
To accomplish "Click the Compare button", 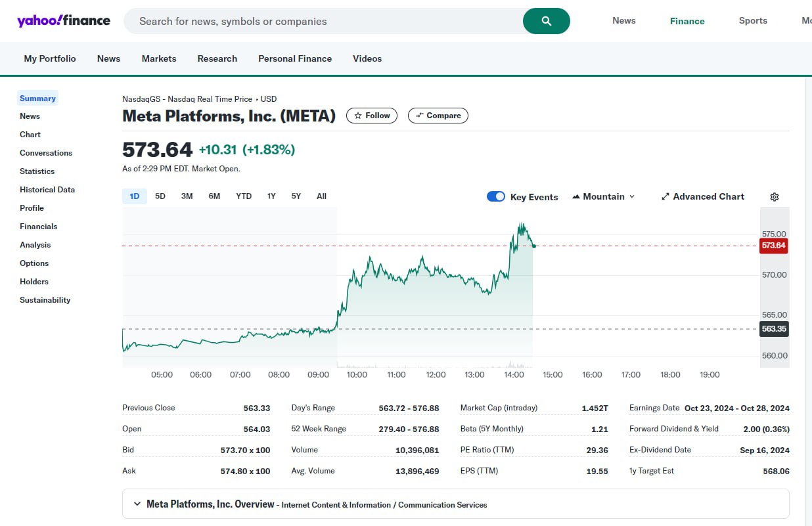I will [x=438, y=116].
